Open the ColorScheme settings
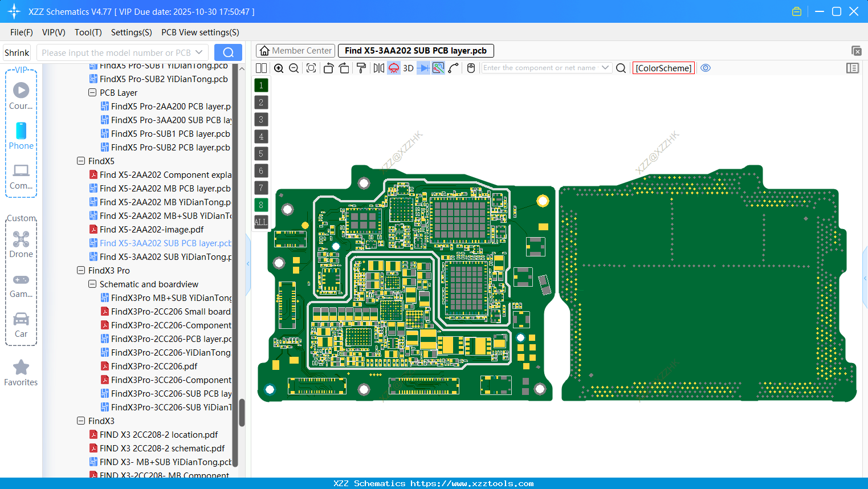Viewport: 868px width, 489px height. (x=663, y=68)
